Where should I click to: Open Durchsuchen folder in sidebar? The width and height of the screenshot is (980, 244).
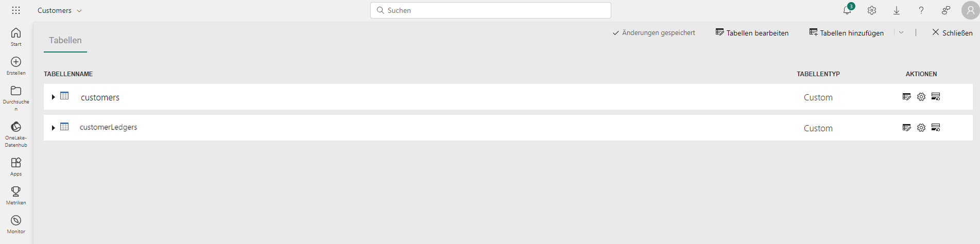[x=16, y=98]
